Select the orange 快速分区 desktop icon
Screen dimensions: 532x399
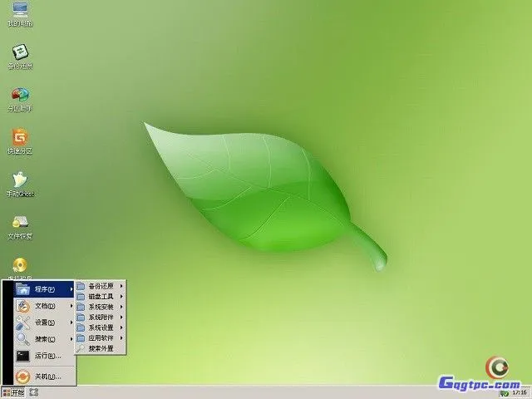coord(20,142)
